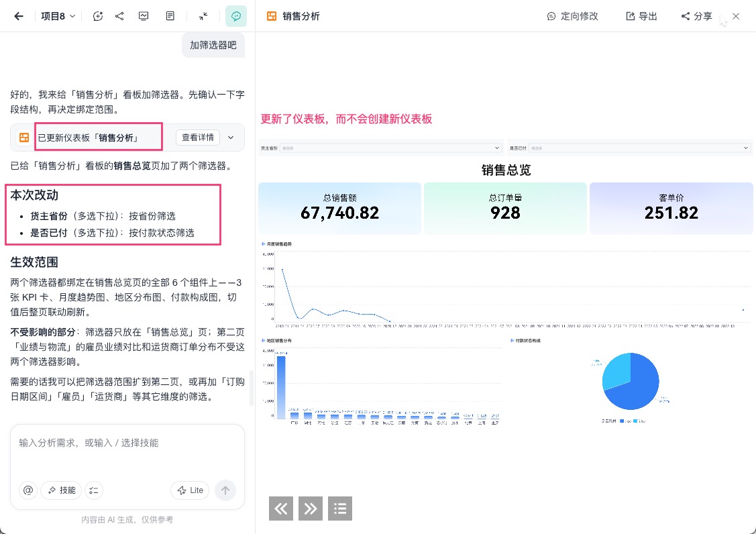Open the Lite model selector
Image resolution: width=756 pixels, height=534 pixels.
(190, 490)
